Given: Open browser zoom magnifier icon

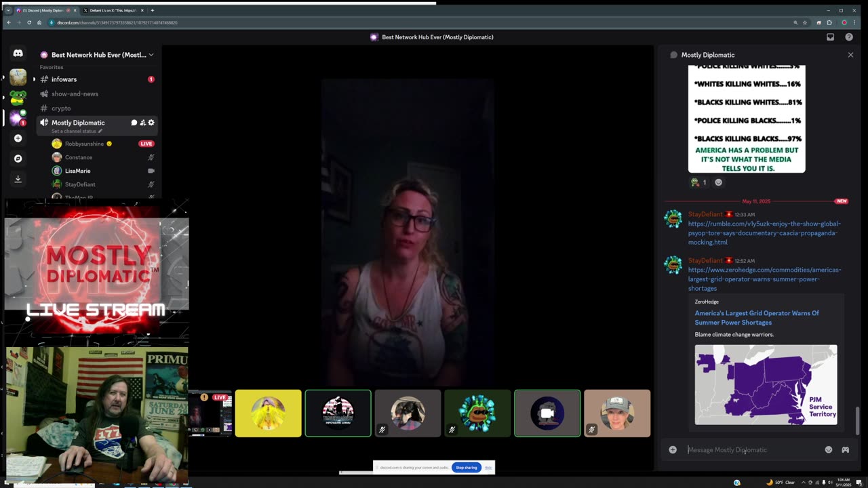Looking at the screenshot, I should tap(795, 22).
